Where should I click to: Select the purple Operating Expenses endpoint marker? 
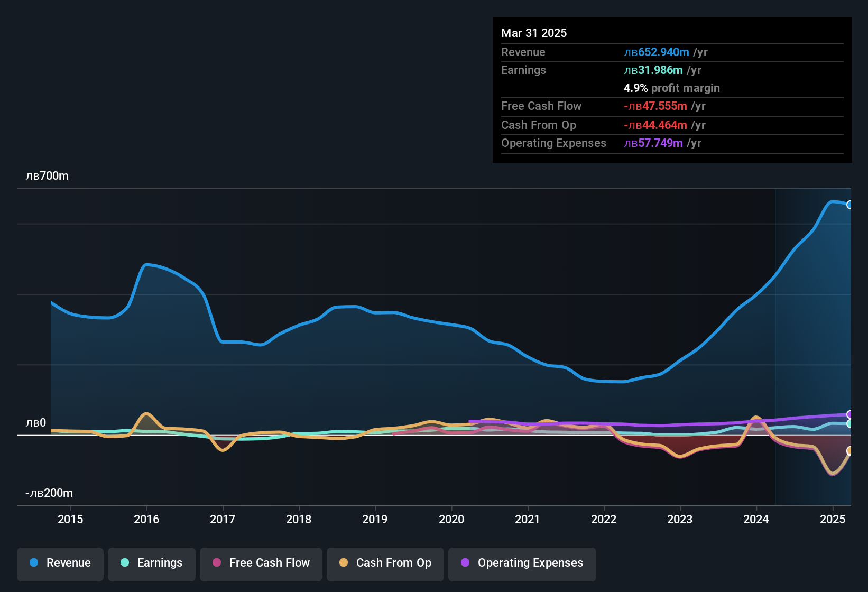(850, 414)
